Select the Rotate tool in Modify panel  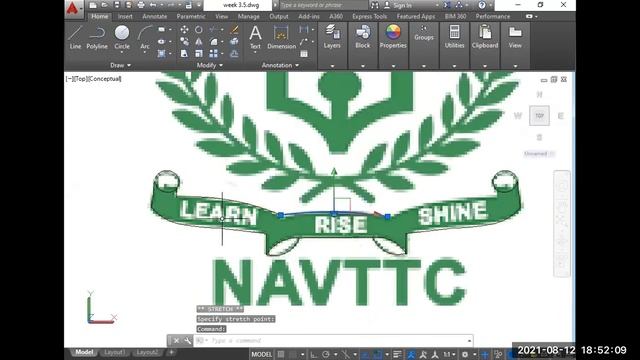click(199, 29)
